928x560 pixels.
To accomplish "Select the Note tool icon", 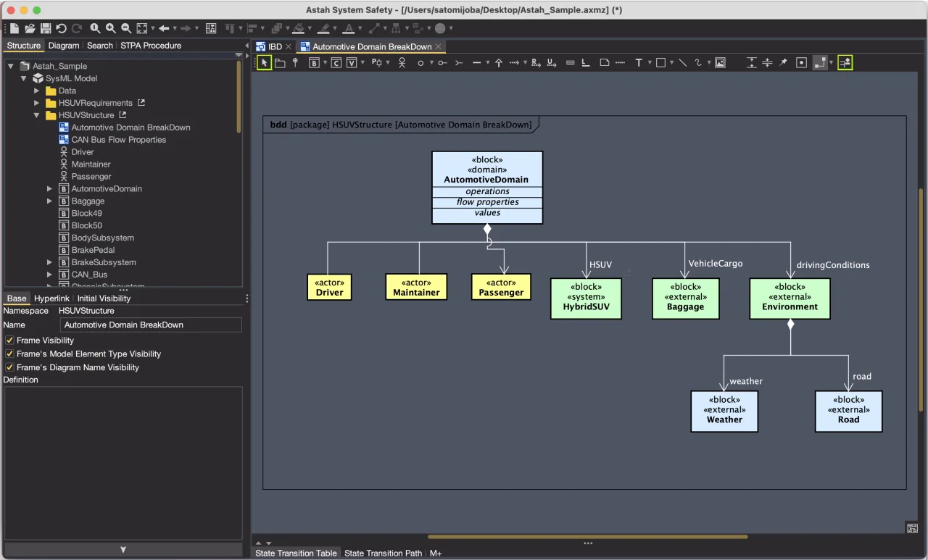I will coord(605,63).
